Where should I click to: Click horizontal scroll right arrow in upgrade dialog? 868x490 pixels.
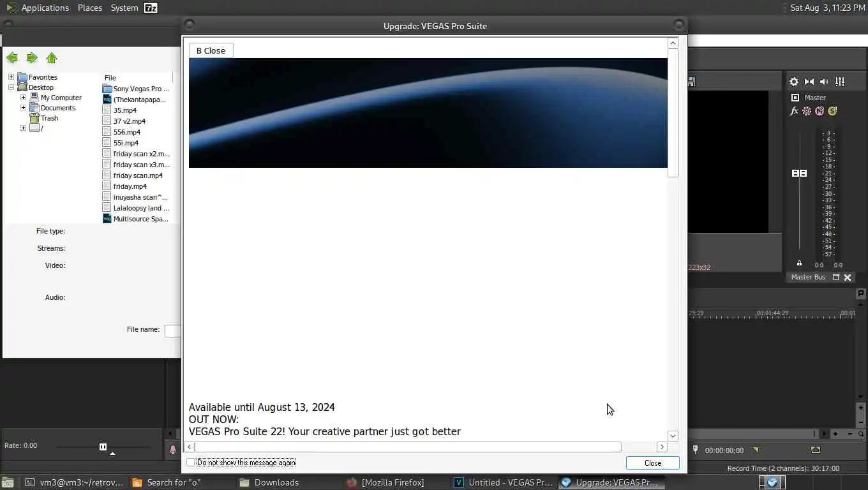(x=662, y=447)
